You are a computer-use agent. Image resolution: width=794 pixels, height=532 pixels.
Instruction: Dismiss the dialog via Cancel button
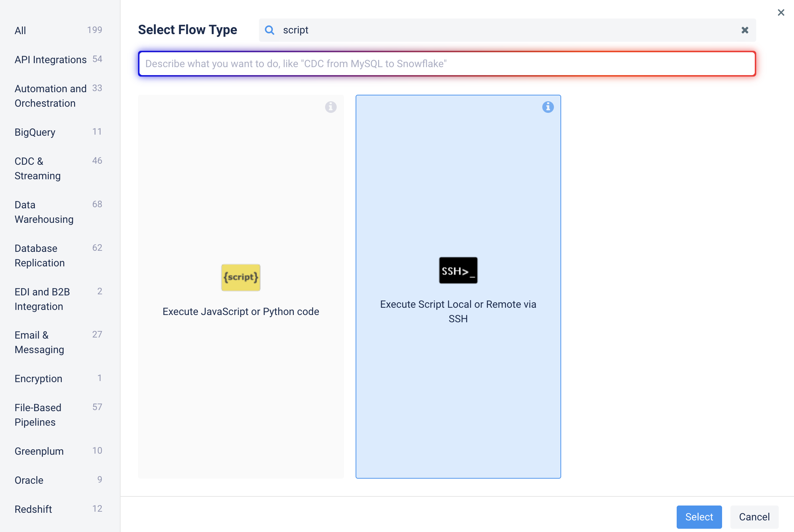[x=754, y=517]
